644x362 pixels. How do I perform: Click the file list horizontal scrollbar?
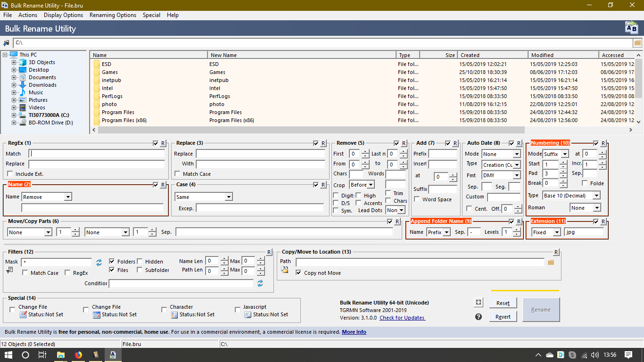(311, 130)
